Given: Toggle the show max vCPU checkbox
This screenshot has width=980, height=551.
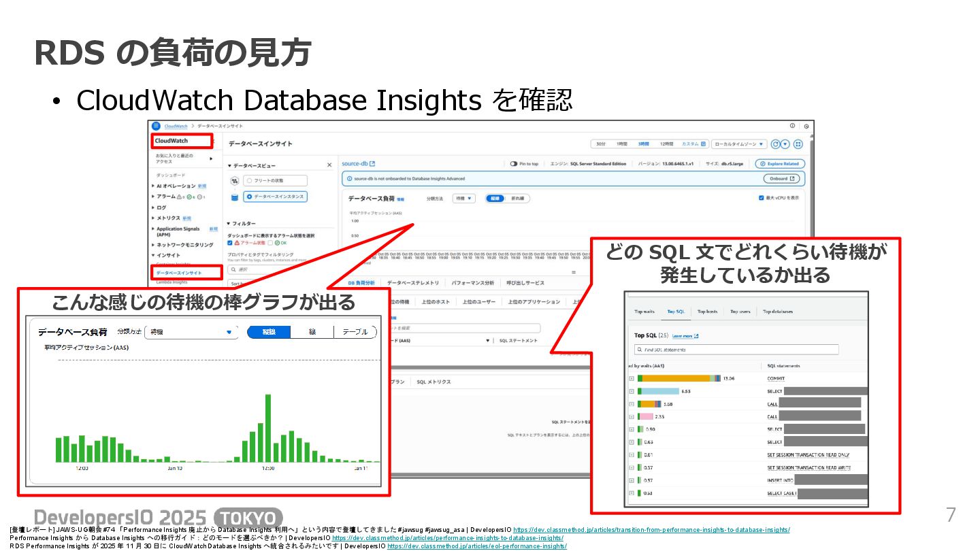Looking at the screenshot, I should (762, 198).
